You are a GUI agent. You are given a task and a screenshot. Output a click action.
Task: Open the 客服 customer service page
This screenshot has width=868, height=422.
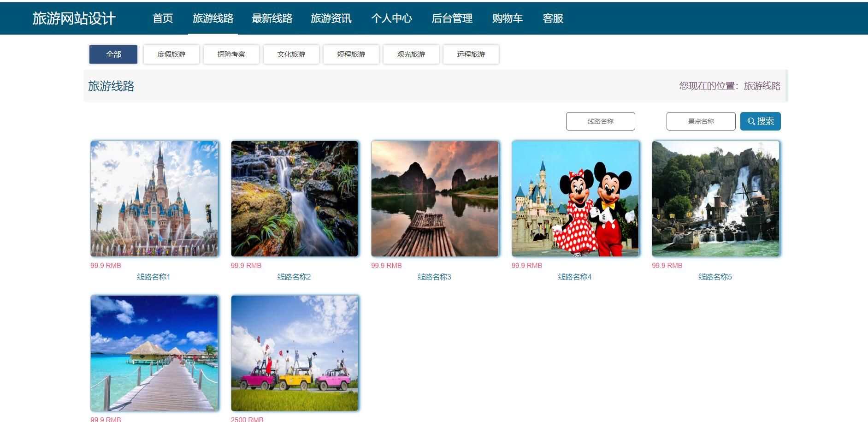click(552, 19)
